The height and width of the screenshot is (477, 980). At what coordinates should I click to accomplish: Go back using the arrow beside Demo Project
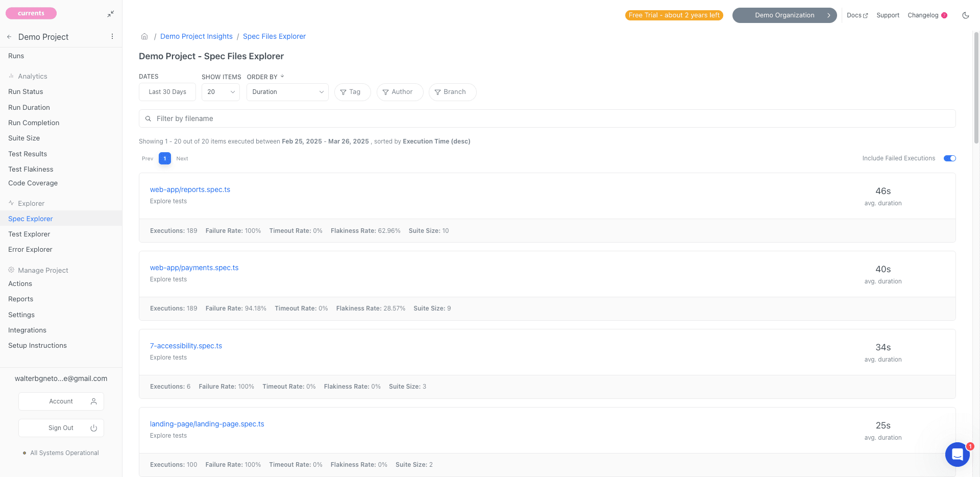tap(9, 37)
